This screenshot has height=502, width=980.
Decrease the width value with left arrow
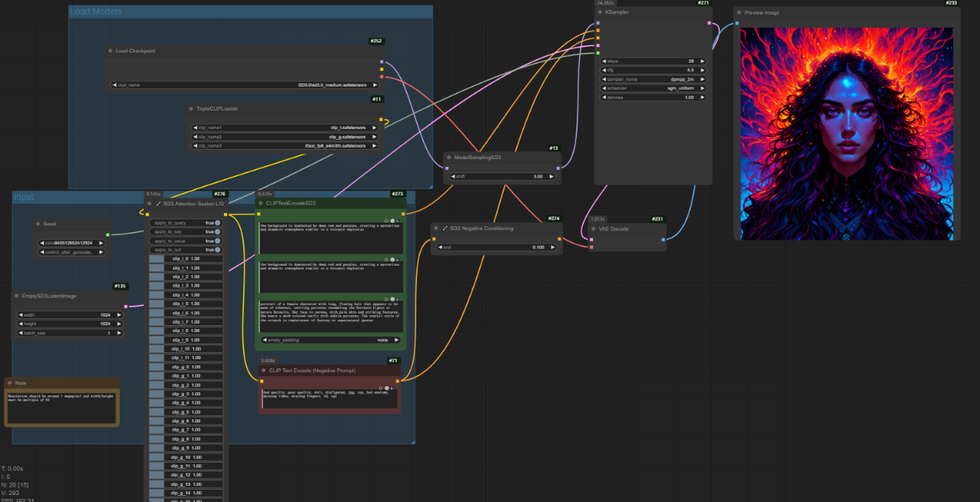tap(21, 315)
